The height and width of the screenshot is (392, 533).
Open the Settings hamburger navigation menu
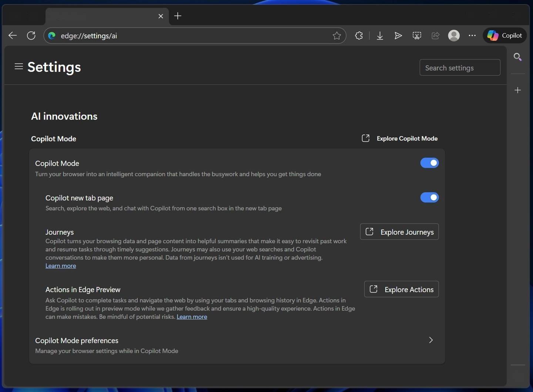click(x=19, y=67)
